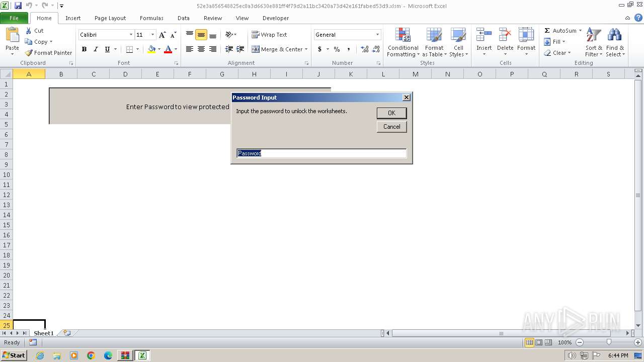This screenshot has height=362, width=644.
Task: Select Middle Align icon
Action: click(201, 35)
